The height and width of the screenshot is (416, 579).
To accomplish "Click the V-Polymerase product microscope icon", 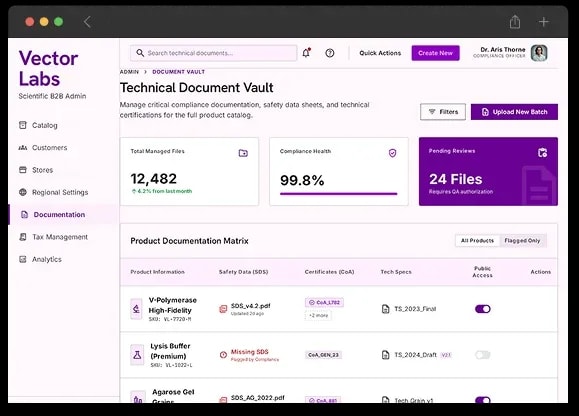I will (136, 309).
